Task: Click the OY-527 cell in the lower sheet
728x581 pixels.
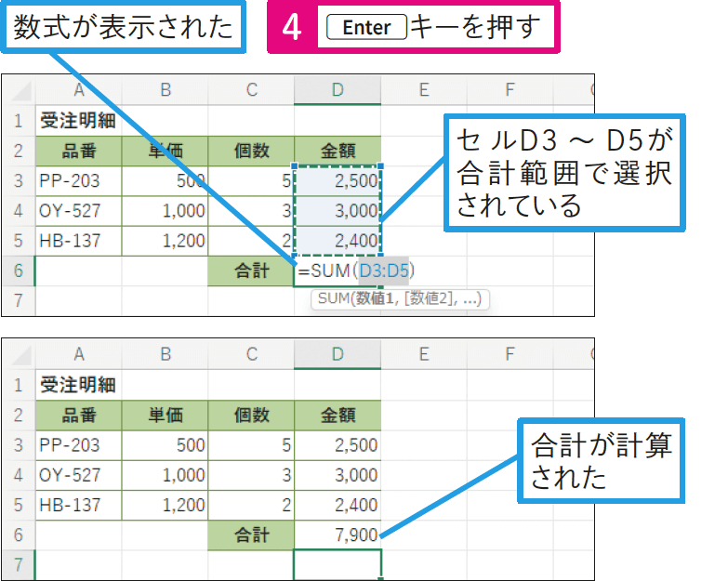Action: click(x=79, y=475)
